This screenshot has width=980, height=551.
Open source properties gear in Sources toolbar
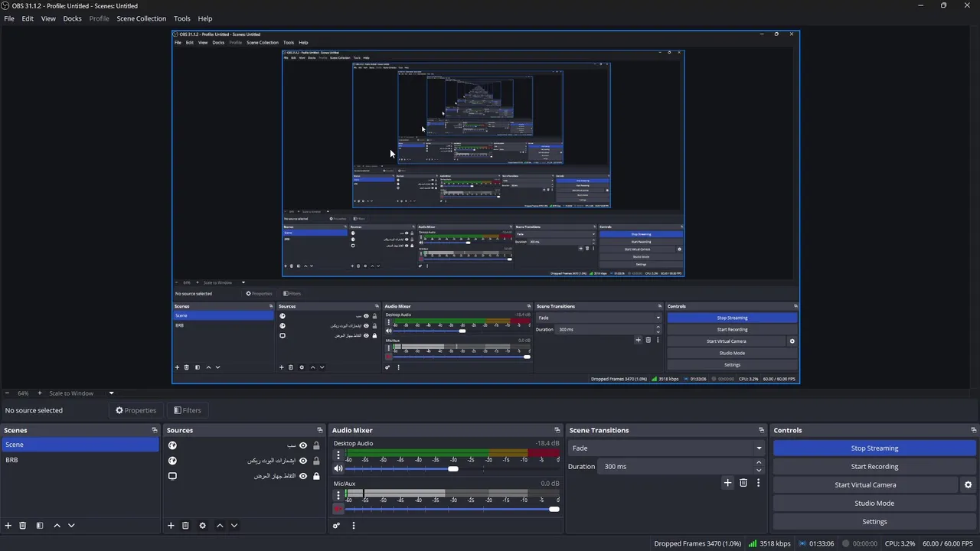click(x=202, y=526)
